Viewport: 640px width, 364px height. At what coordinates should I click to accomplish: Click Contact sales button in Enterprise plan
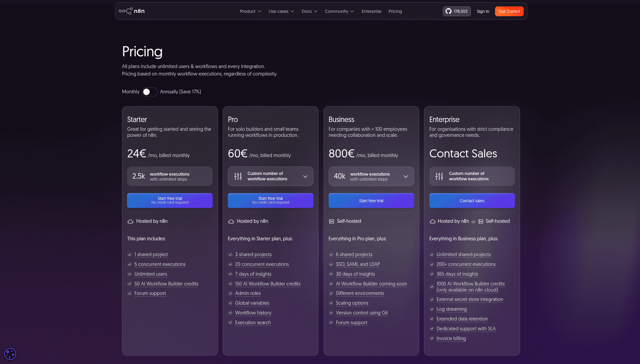click(472, 201)
